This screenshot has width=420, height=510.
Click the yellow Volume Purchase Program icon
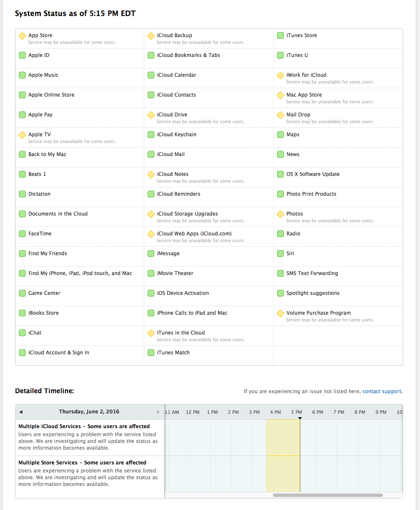[280, 313]
